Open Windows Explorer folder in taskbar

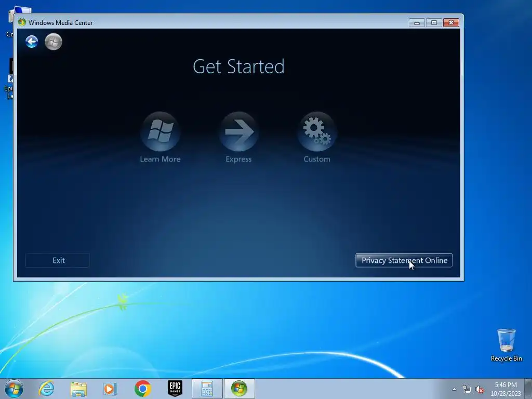[78, 389]
